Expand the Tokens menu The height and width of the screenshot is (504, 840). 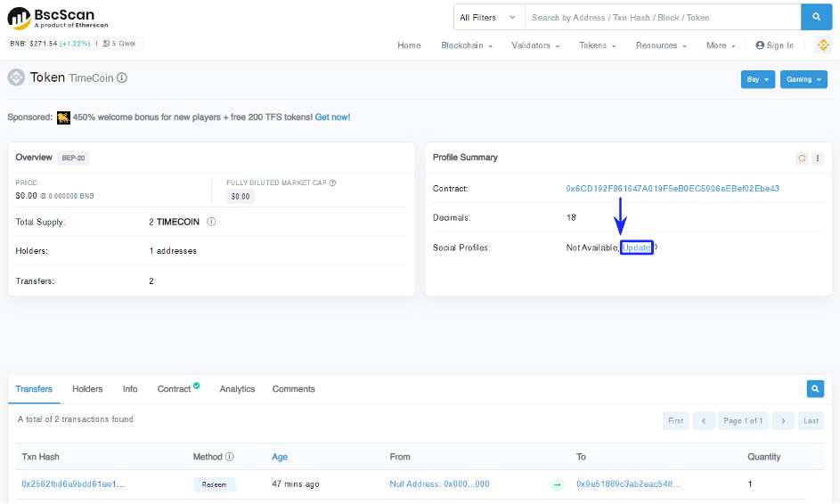[598, 45]
